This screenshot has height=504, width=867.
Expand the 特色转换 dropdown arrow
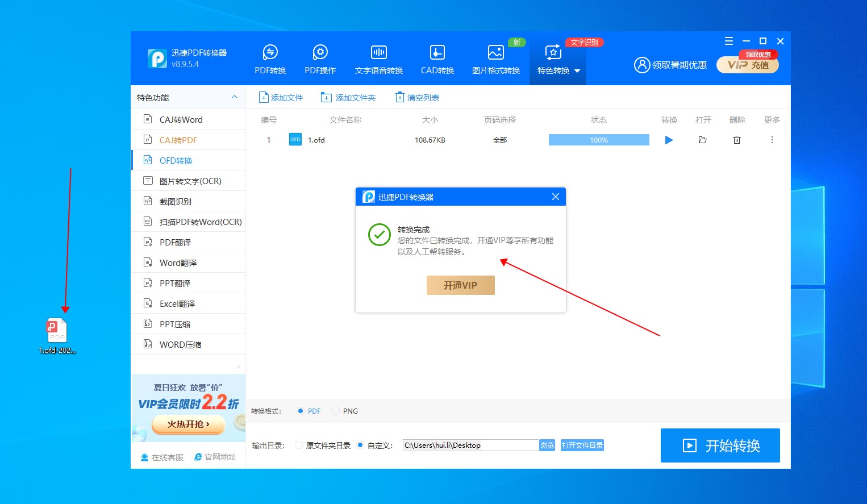pos(577,71)
